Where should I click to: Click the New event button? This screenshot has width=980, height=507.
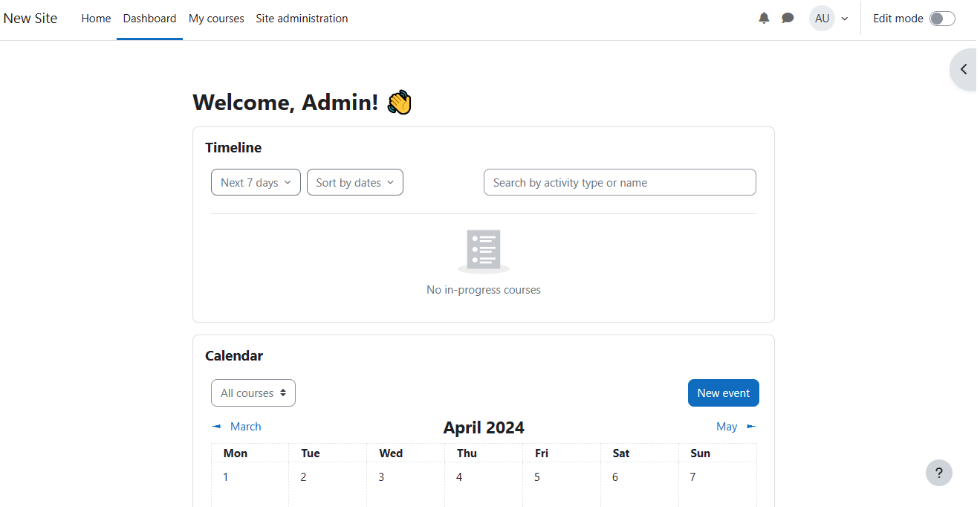(723, 393)
